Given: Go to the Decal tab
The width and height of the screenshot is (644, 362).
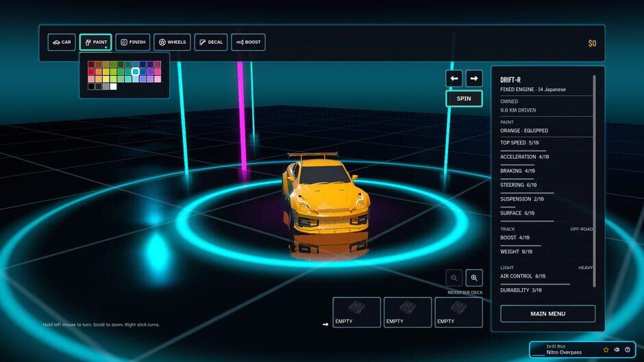Looking at the screenshot, I should coord(211,42).
